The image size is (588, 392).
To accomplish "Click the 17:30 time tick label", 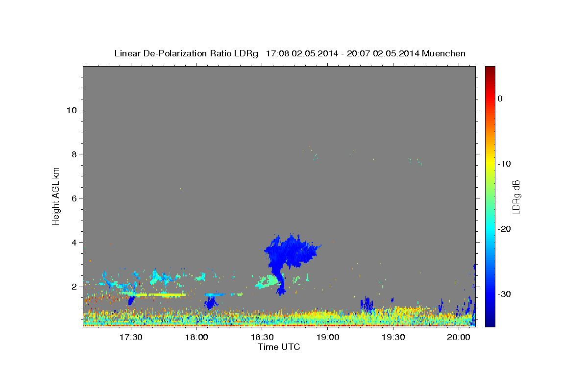I will tap(131, 337).
